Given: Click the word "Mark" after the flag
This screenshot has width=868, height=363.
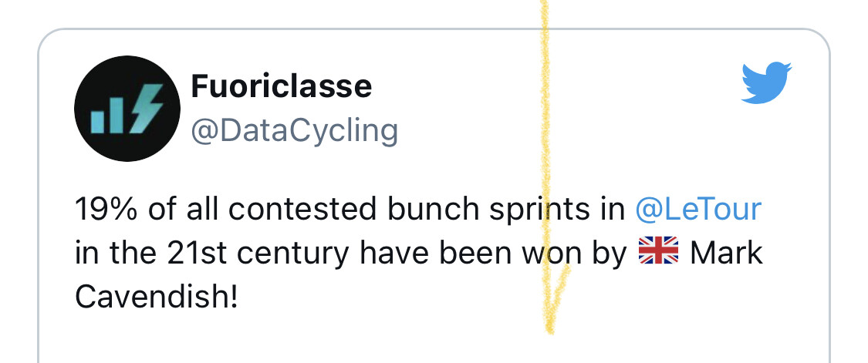Looking at the screenshot, I should 726,253.
